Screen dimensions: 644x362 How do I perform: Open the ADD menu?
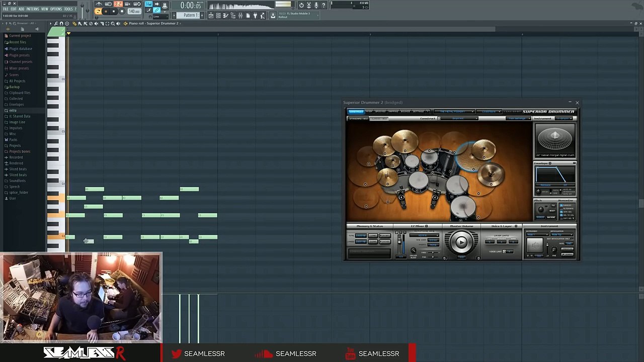[21, 9]
